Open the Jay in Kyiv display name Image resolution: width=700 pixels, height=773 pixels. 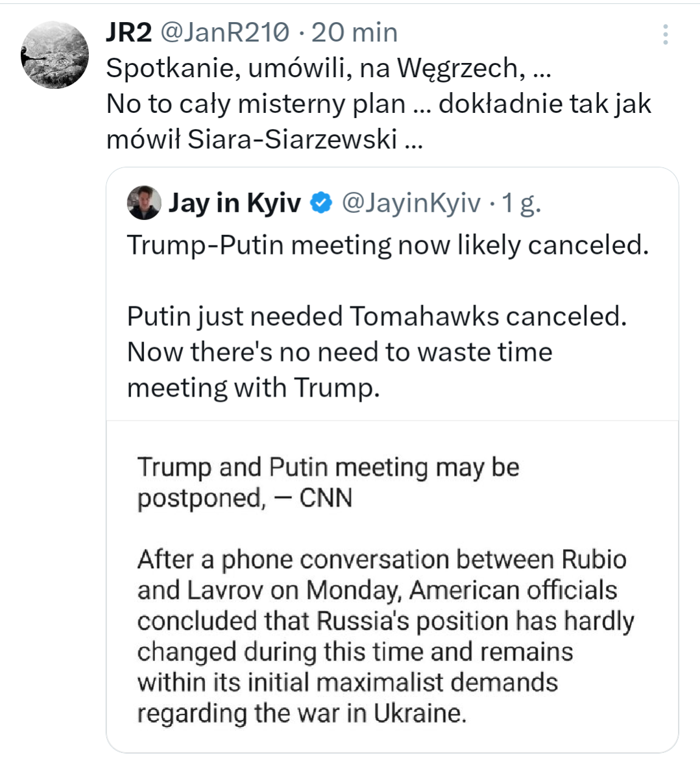234,203
